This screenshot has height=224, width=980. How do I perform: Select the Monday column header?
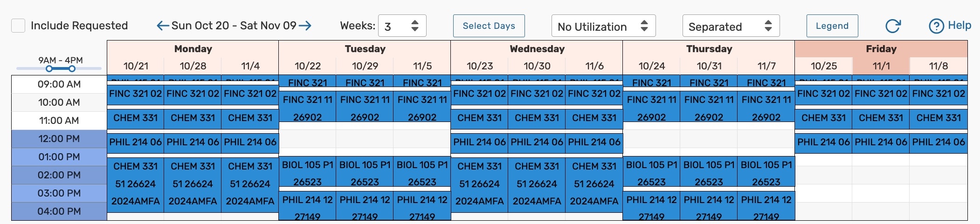(193, 49)
